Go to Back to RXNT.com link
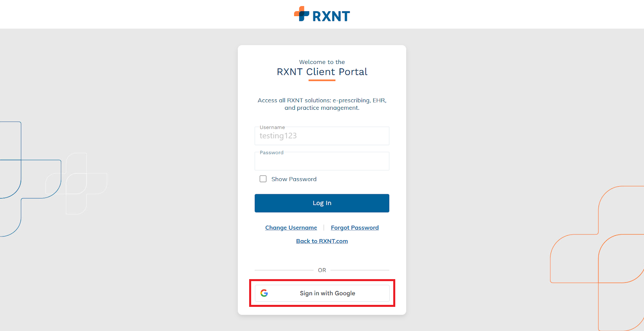Viewport: 644px width, 331px height. coord(322,241)
